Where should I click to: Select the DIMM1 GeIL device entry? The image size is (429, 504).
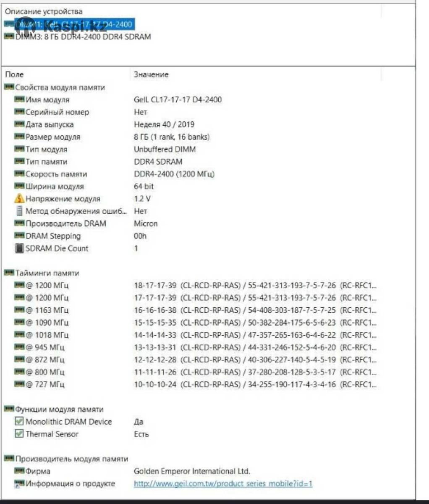click(73, 24)
